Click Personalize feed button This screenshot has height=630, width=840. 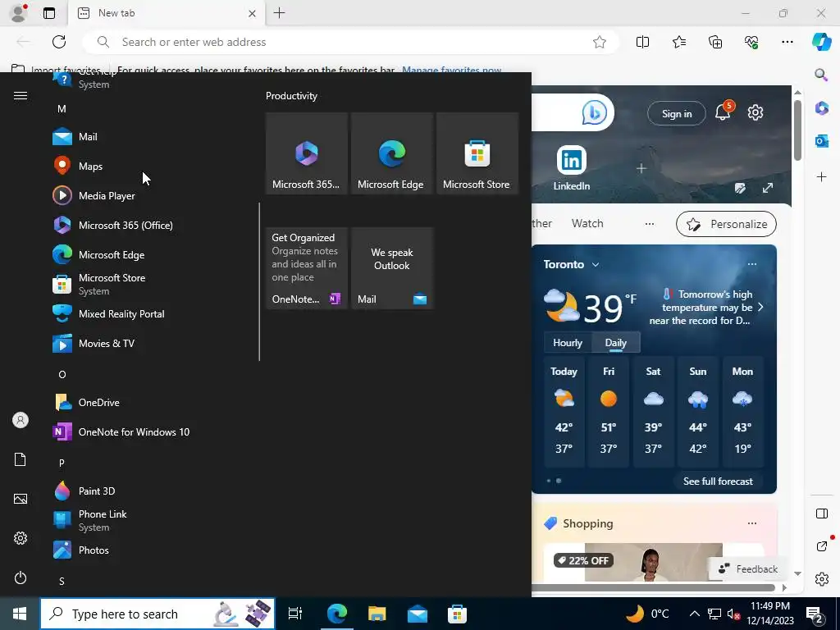[726, 224]
